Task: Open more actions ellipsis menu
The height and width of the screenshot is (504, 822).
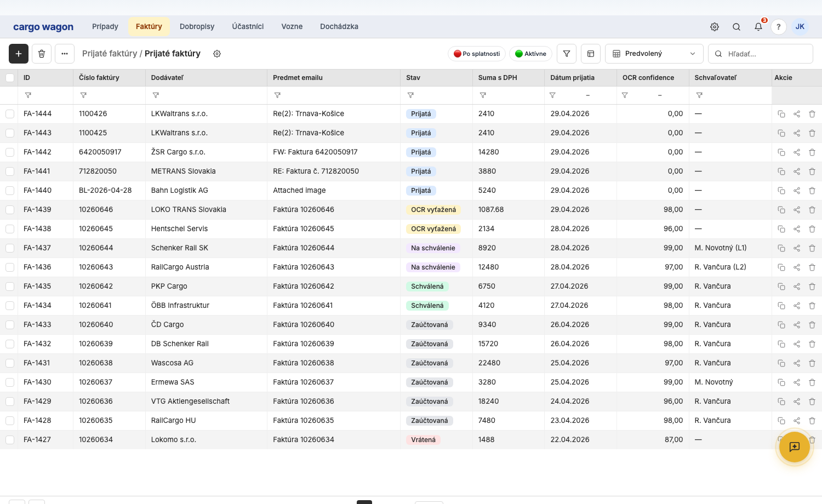Action: [65, 54]
